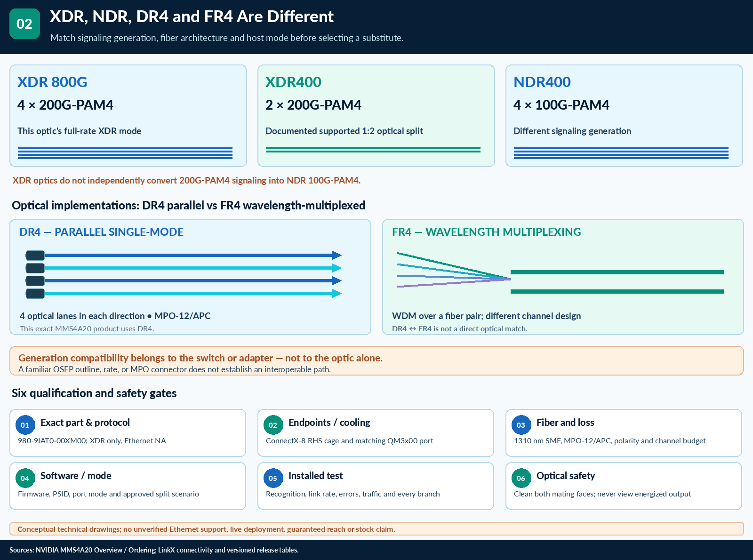Click 'DR4 ↔ FR4 is not a direct optical match.'
This screenshot has height=560, width=753.
(460, 329)
